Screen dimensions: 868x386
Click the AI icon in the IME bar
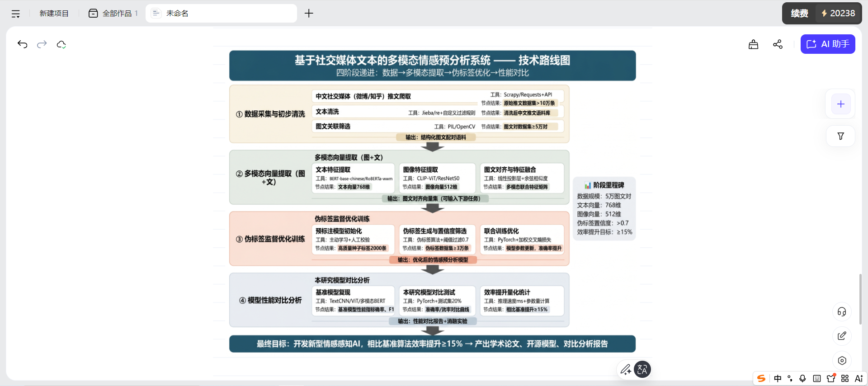(859, 379)
